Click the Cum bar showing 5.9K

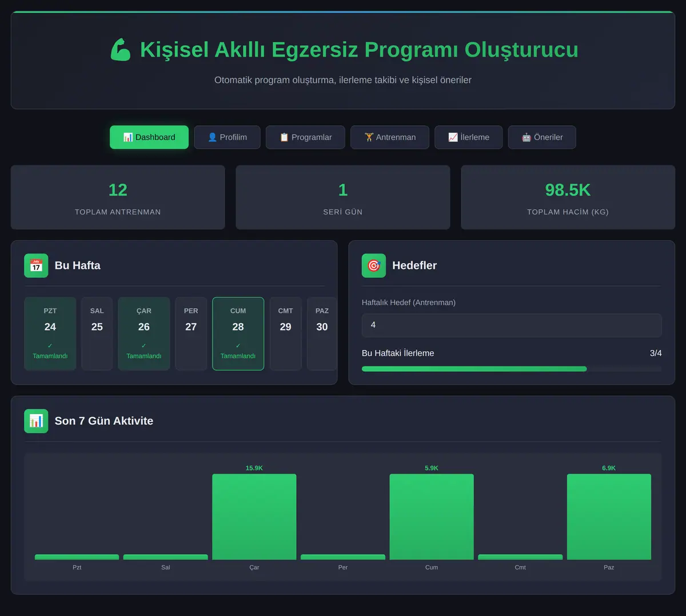click(x=432, y=516)
